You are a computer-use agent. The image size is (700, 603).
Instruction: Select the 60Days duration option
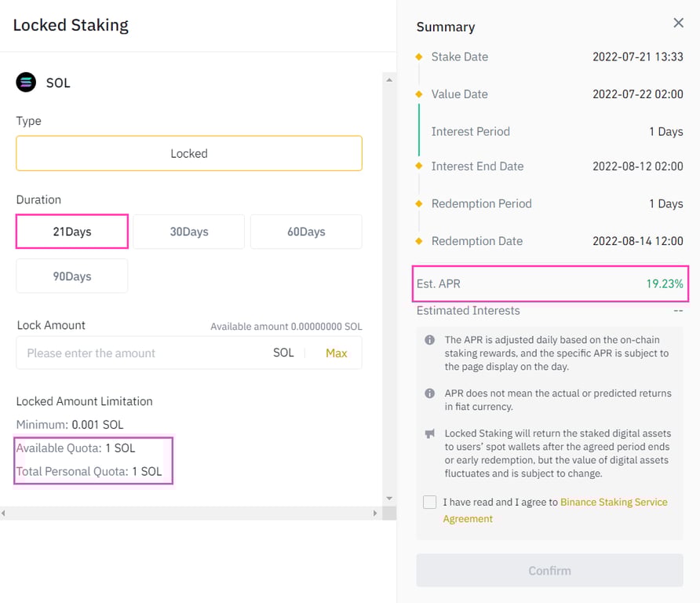pyautogui.click(x=305, y=232)
